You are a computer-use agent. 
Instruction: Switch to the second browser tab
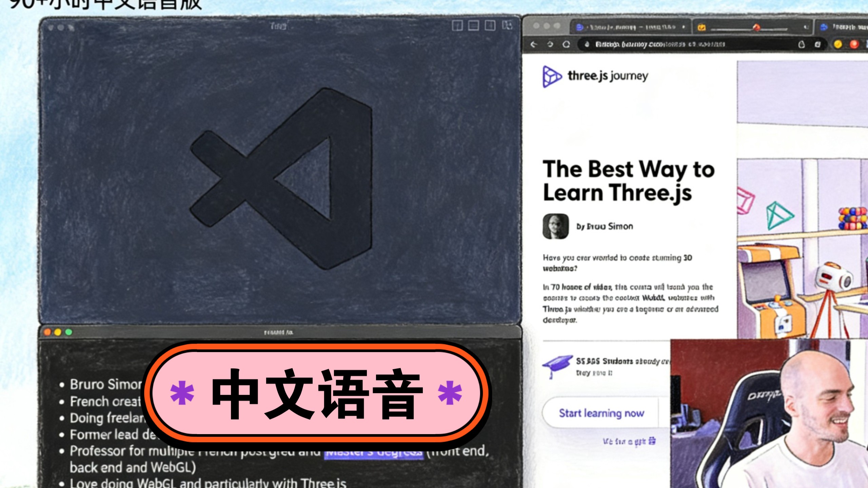pyautogui.click(x=752, y=27)
